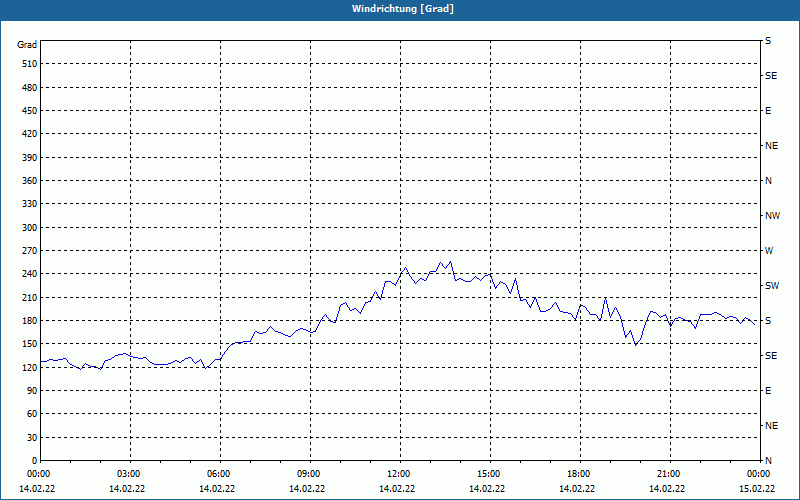
Task: Select the 390 y-axis value
Action: pos(30,157)
